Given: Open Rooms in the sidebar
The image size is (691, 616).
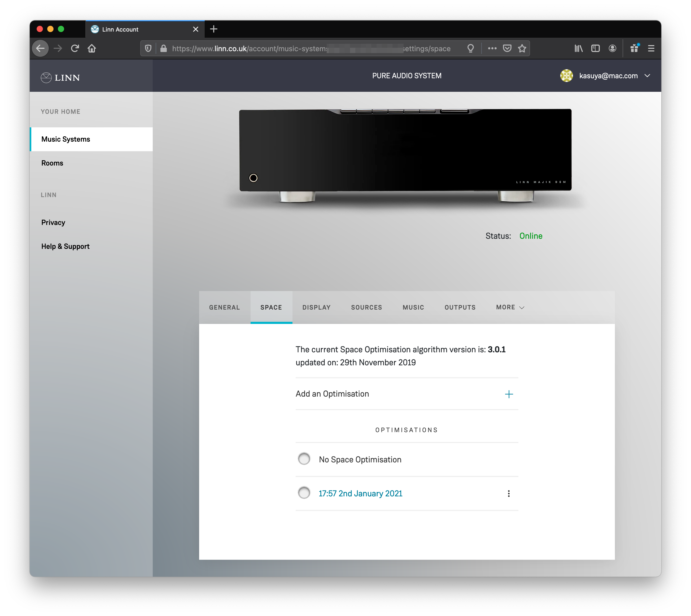Looking at the screenshot, I should 91,163.
